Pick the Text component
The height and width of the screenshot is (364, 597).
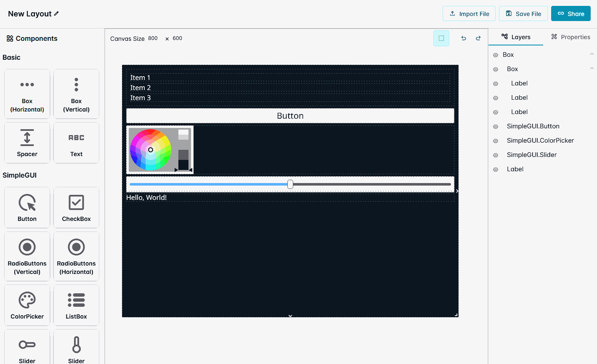click(76, 143)
